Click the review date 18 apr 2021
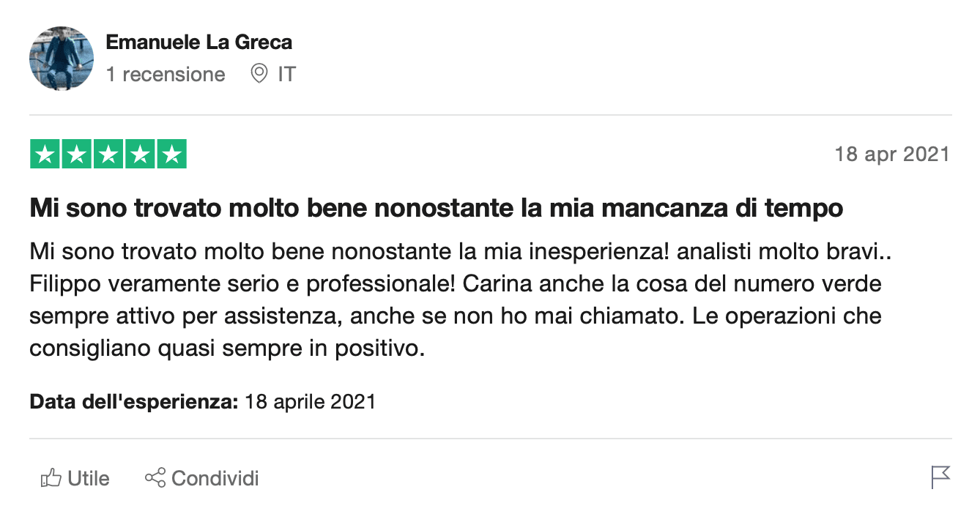980x514 pixels. [891, 154]
